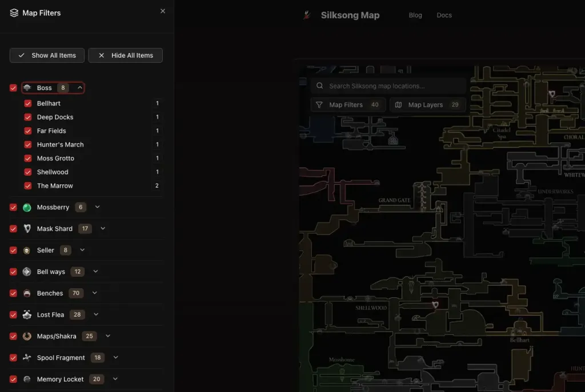Toggle the Maps/Shakra checkbox
585x392 pixels.
point(14,337)
